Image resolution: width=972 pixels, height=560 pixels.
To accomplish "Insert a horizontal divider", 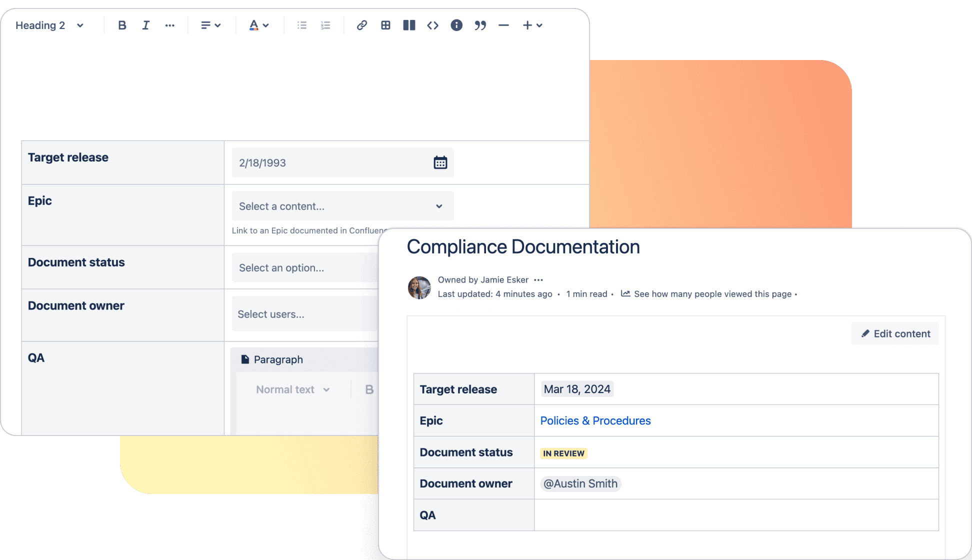I will (x=503, y=25).
